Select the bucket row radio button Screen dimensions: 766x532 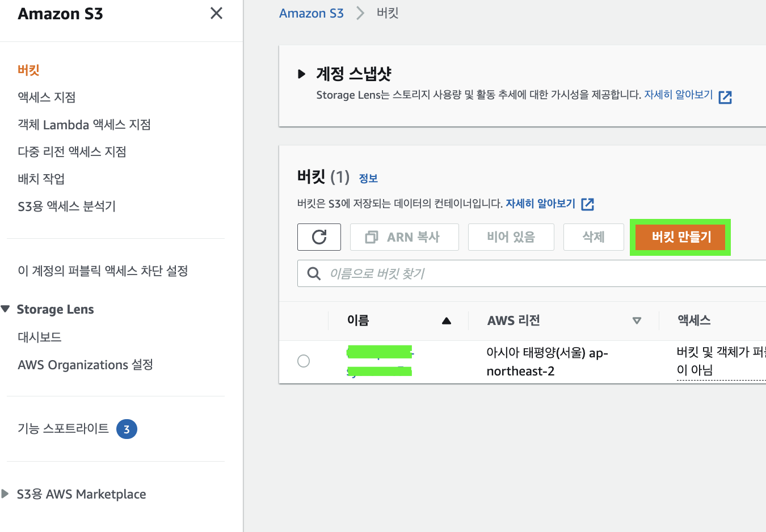304,361
